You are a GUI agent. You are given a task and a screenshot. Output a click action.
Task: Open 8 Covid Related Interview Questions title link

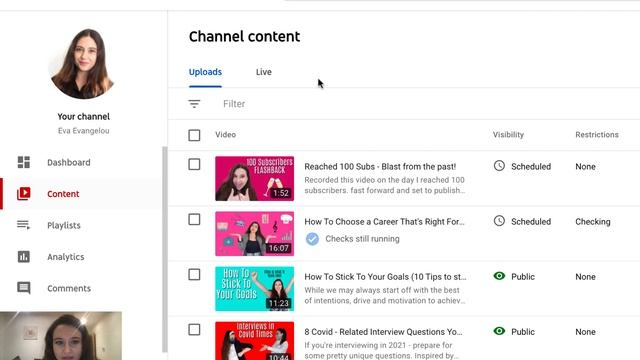[x=383, y=332]
